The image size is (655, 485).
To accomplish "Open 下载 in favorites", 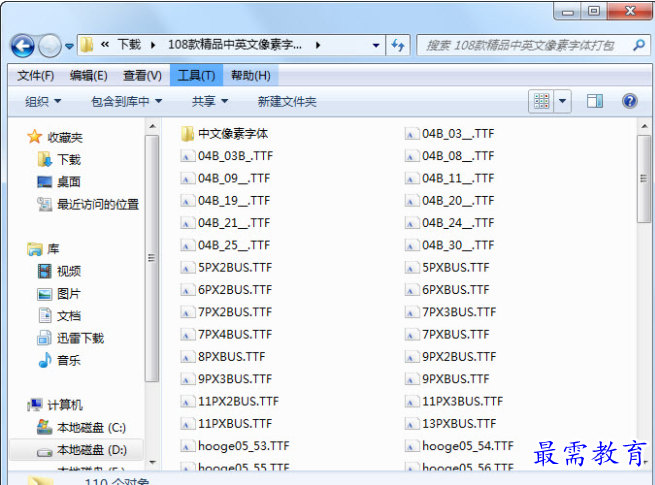I will point(69,160).
